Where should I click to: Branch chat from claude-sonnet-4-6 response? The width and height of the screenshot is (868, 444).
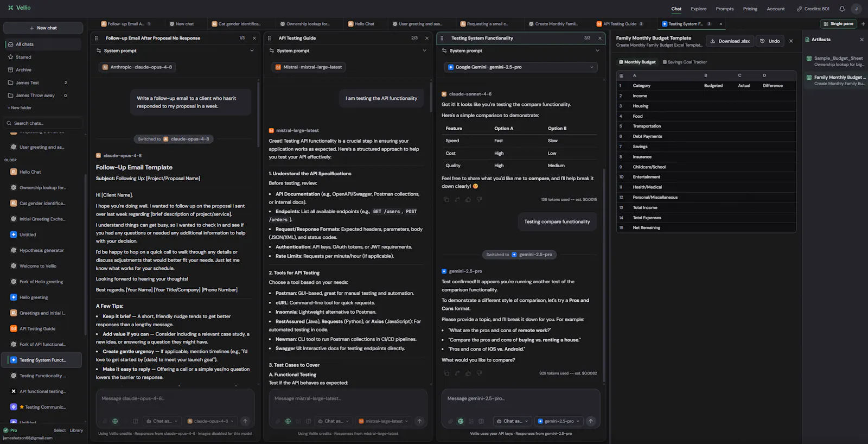coord(457,200)
